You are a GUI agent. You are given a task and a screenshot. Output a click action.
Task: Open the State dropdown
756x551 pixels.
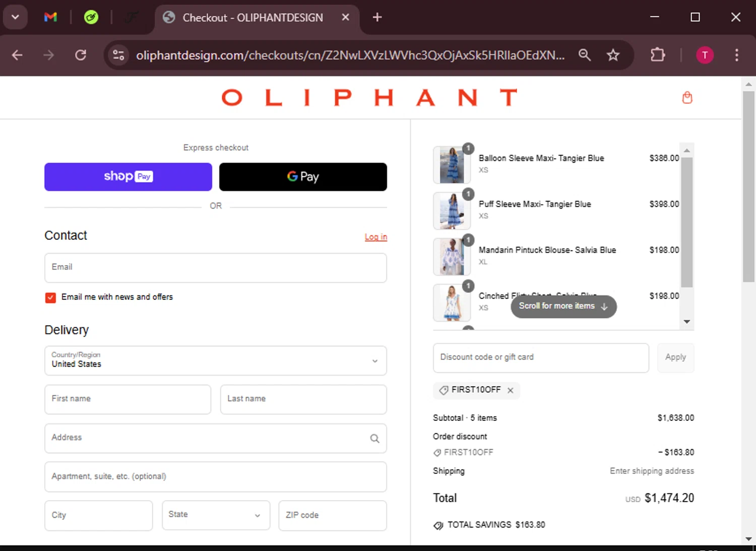click(x=216, y=515)
